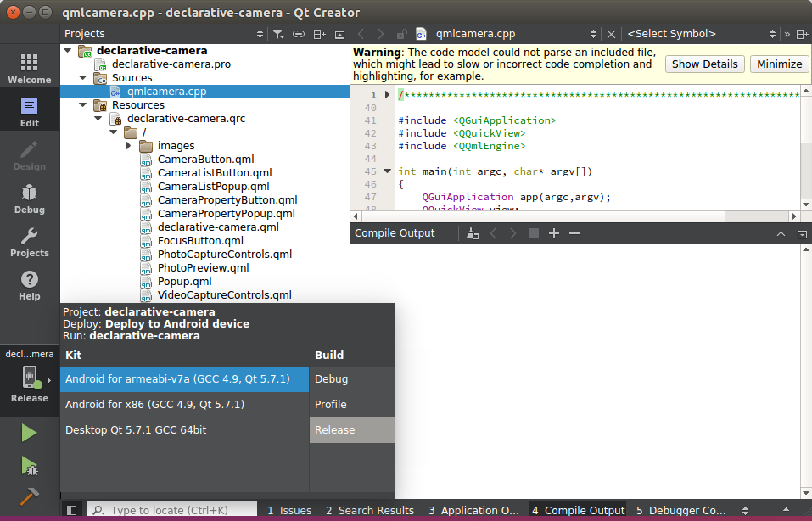Select declarative-camera.pro file
Viewport: 812px width, 521px height.
(171, 64)
